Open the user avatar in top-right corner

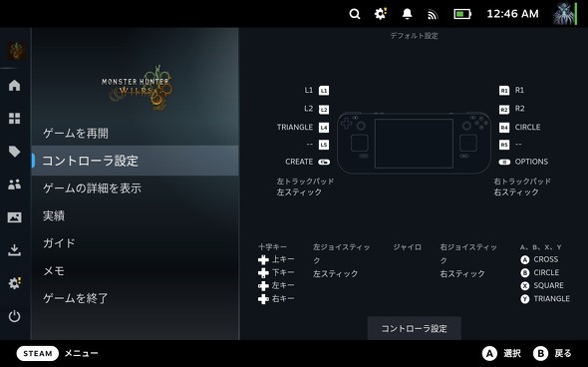(564, 14)
